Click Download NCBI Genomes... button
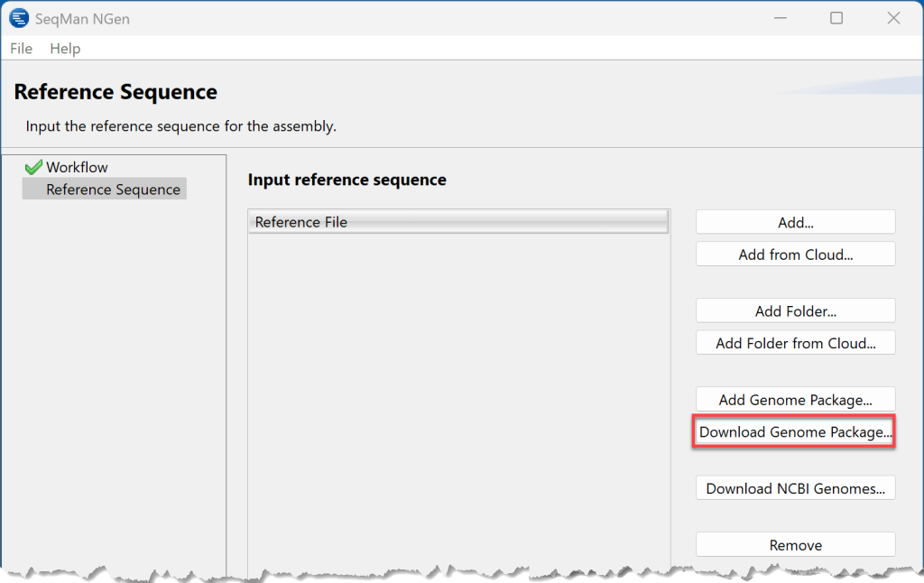This screenshot has width=924, height=583. [x=796, y=488]
